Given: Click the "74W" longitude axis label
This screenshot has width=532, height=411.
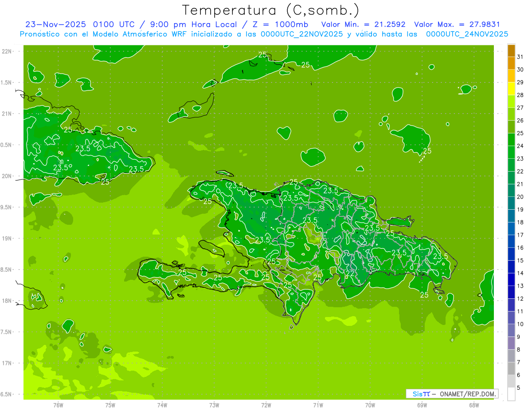Looking at the screenshot, I should (162, 405).
